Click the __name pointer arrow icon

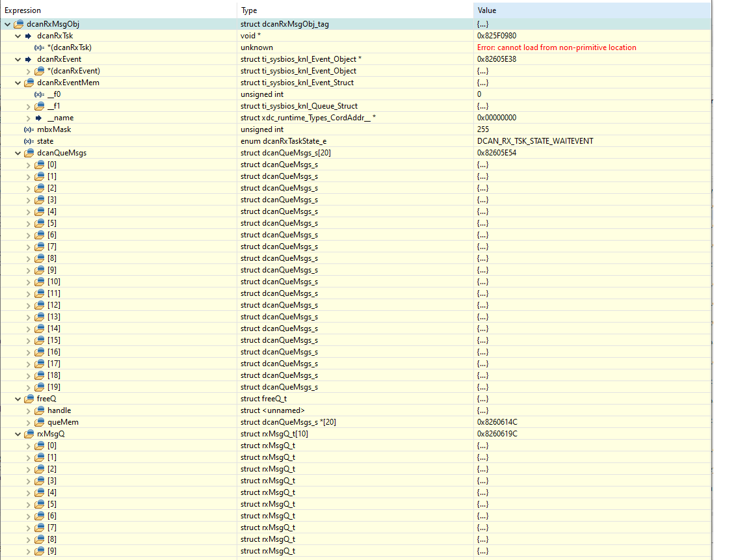point(39,118)
